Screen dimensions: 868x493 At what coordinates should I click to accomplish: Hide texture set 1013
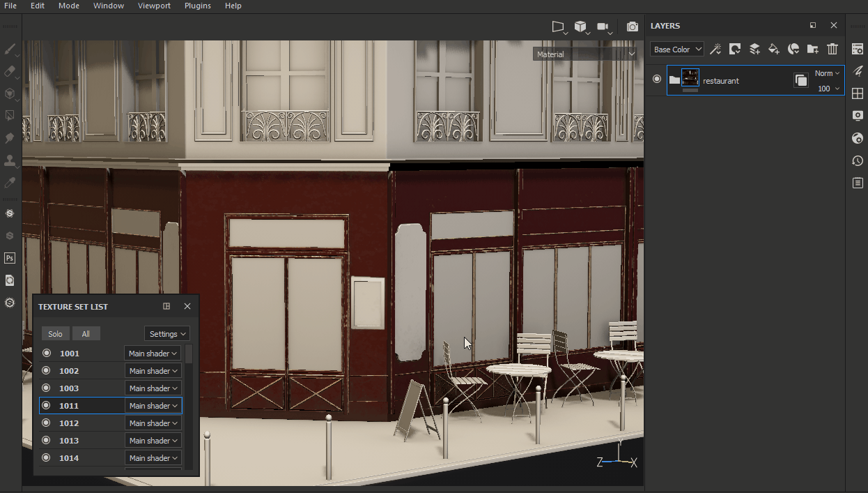pyautogui.click(x=47, y=441)
